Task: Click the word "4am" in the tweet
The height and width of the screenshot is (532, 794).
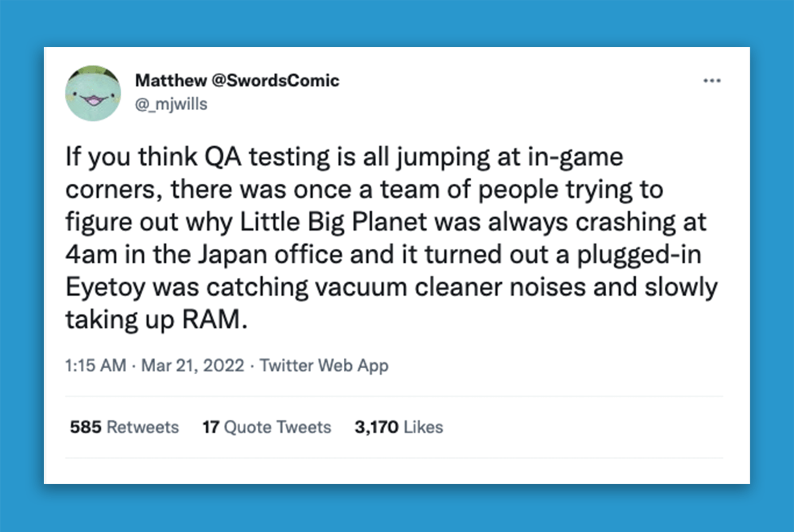Action: tap(91, 255)
